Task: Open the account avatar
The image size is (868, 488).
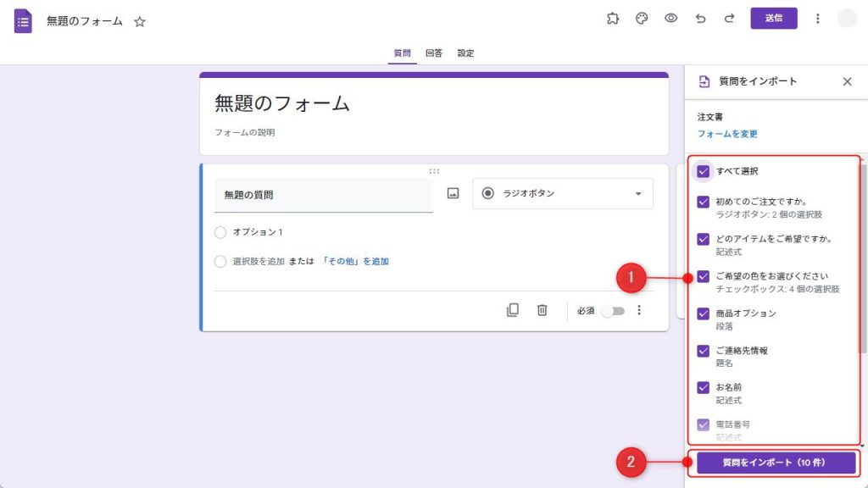Action: [847, 19]
